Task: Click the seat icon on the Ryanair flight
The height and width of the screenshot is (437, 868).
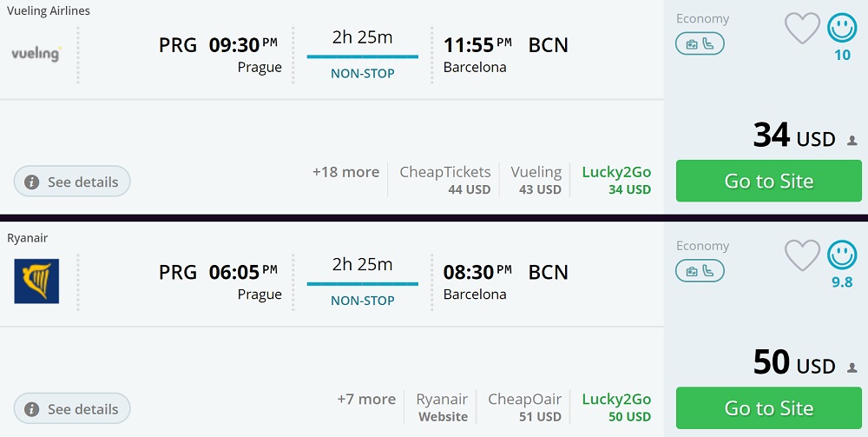Action: click(708, 271)
